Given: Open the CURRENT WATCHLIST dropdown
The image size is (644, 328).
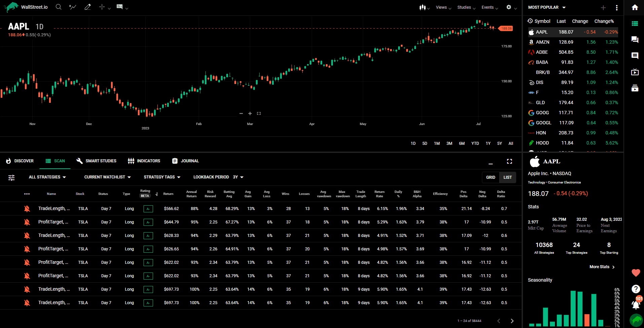Looking at the screenshot, I should (108, 177).
